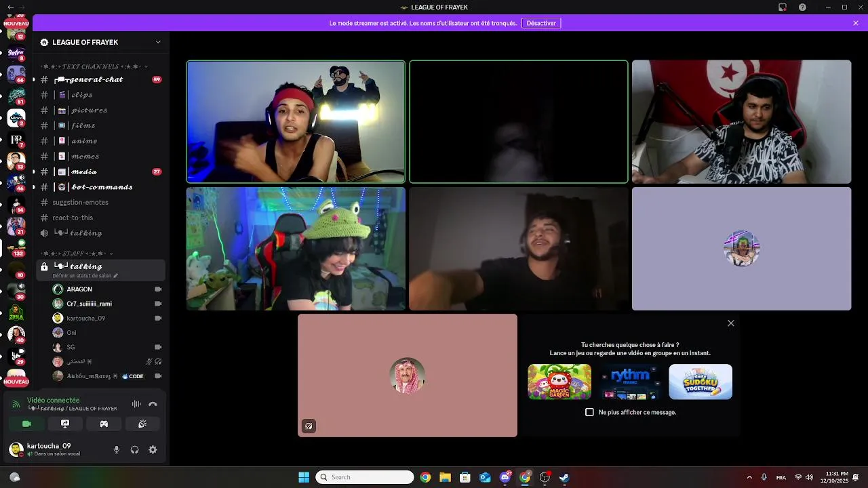Image resolution: width=868 pixels, height=488 pixels.
Task: Collapse the STAFF category
Action: point(77,253)
